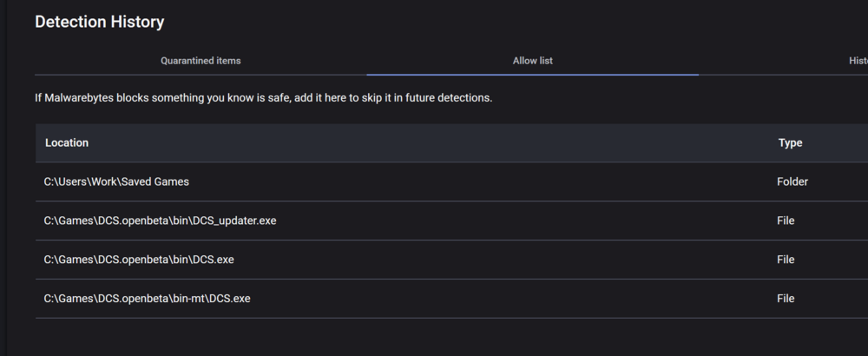Click the bin\DCS.exe location row
Screen dimensions: 868x356
click(139, 260)
